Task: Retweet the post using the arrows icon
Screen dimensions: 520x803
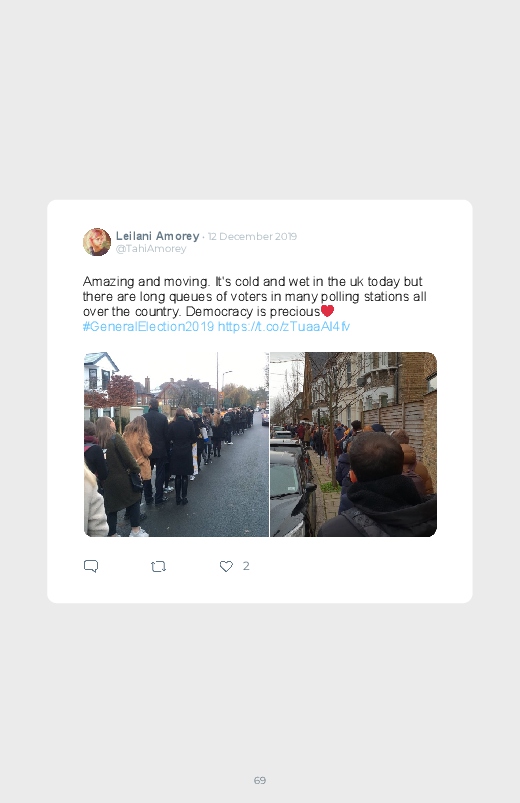Action: (158, 566)
